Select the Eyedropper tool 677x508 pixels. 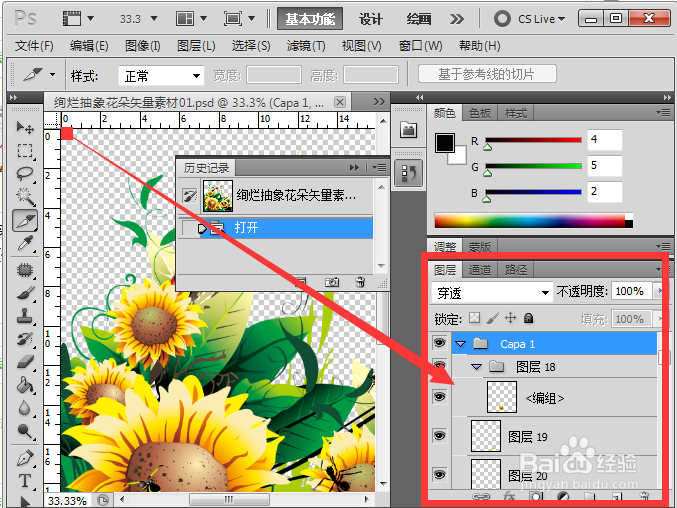click(x=25, y=243)
